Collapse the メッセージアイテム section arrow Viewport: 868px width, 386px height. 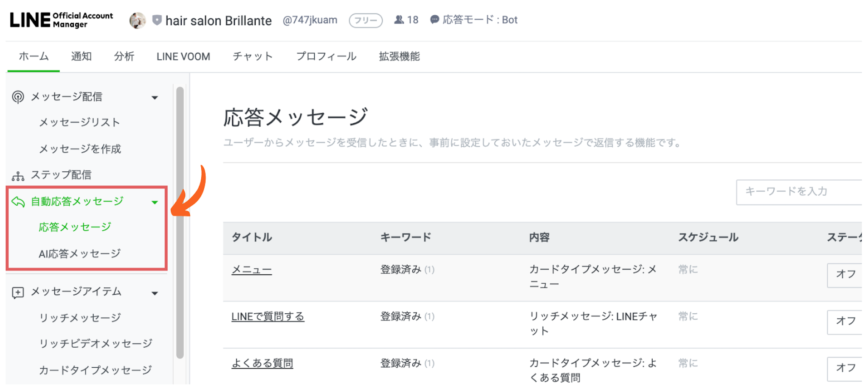coord(155,293)
